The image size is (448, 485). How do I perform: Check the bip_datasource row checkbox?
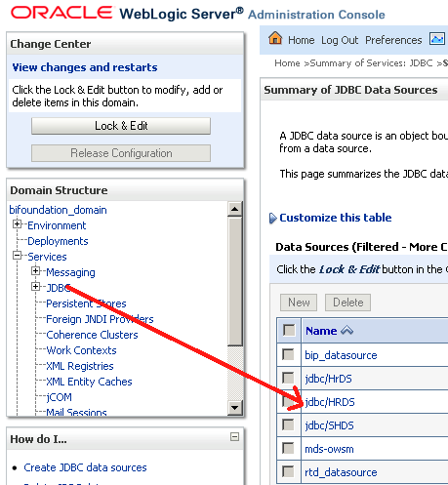tap(288, 354)
